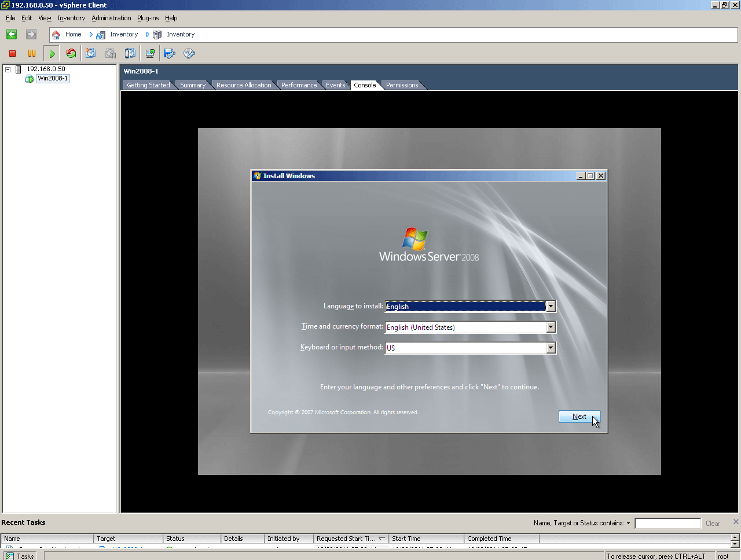
Task: Click the Recent Tasks scrollbar up arrow
Action: [735, 537]
